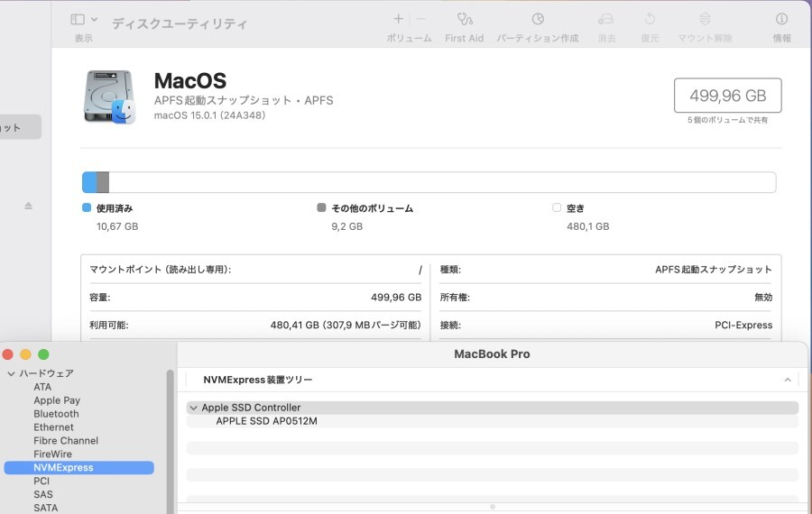Click the Restore arrow icon
The height and width of the screenshot is (514, 812).
650,19
